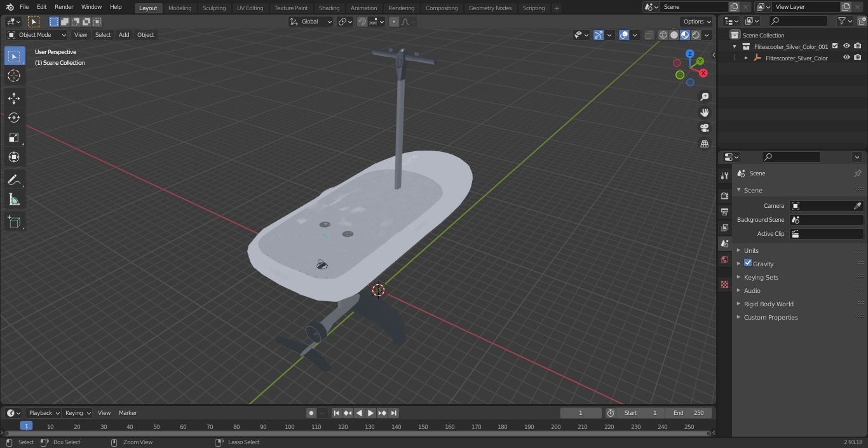Switch orthographic perspective grid icon
The image size is (868, 448).
coord(704,144)
